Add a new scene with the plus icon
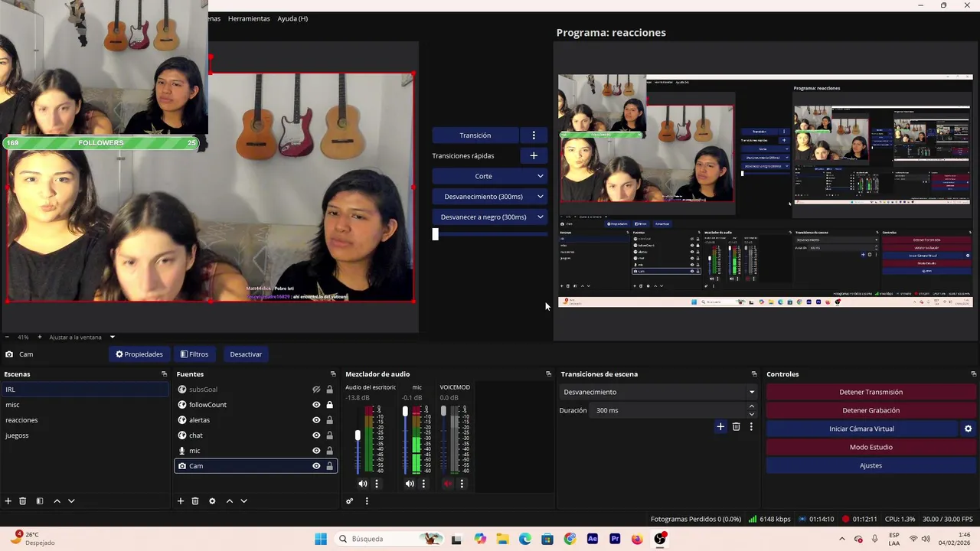980x551 pixels. [x=8, y=501]
